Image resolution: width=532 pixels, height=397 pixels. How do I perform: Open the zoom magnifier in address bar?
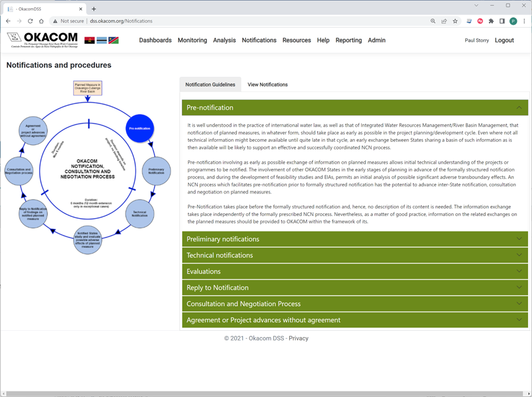(x=433, y=21)
